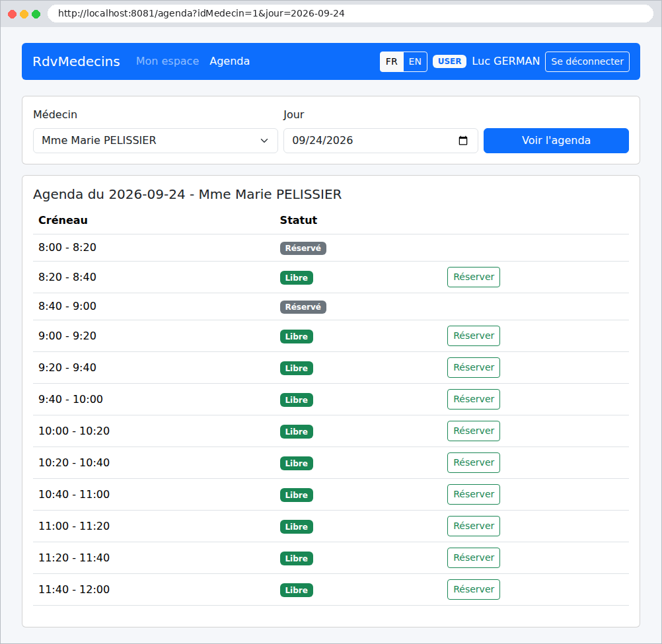Click the 10:00 - 10:20 time slot text

[74, 431]
